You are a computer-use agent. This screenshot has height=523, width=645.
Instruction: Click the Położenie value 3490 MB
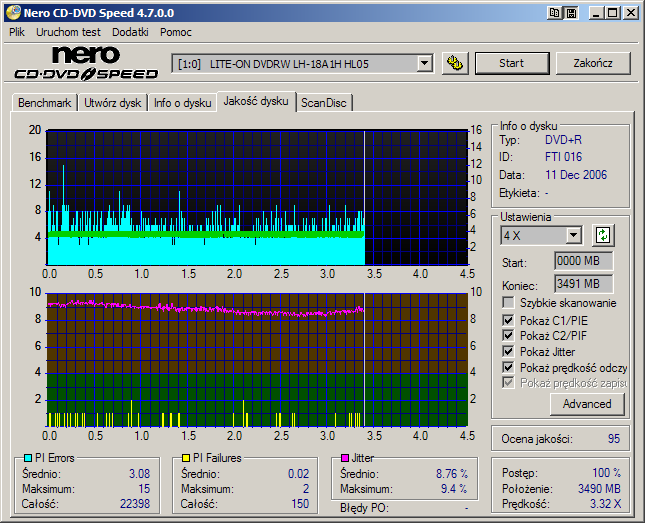click(599, 488)
